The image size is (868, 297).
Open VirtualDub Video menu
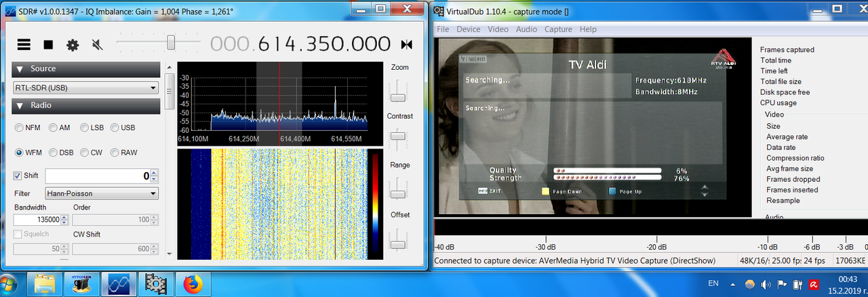pyautogui.click(x=498, y=29)
